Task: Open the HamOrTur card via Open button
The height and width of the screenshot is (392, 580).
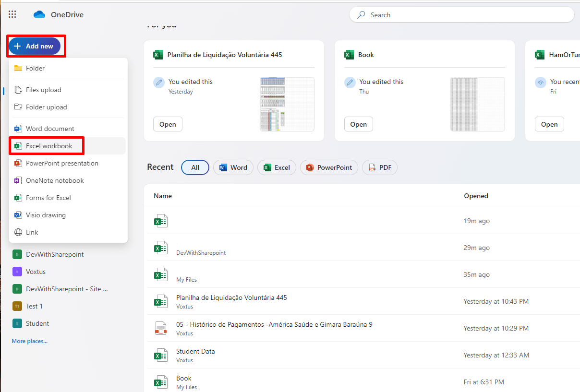Action: point(549,124)
